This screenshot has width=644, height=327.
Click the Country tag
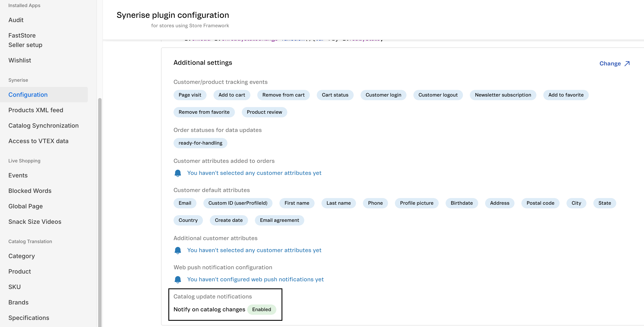point(188,220)
